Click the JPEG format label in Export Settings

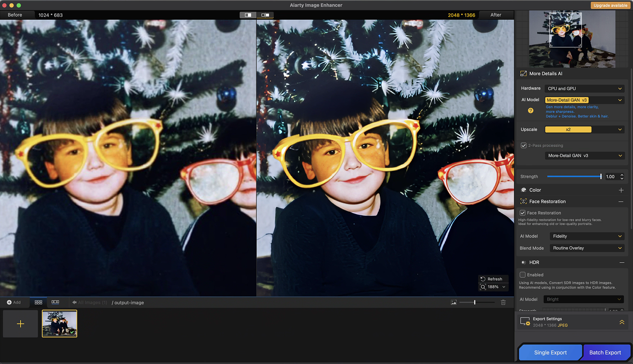pyautogui.click(x=563, y=325)
